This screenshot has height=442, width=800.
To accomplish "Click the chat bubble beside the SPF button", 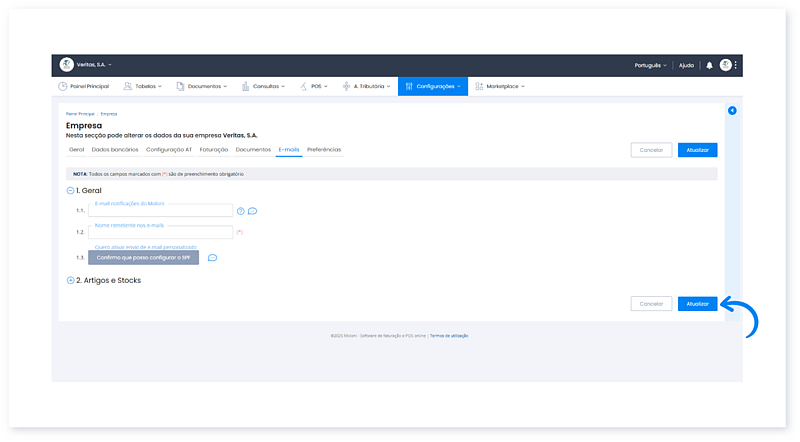I will coord(212,258).
